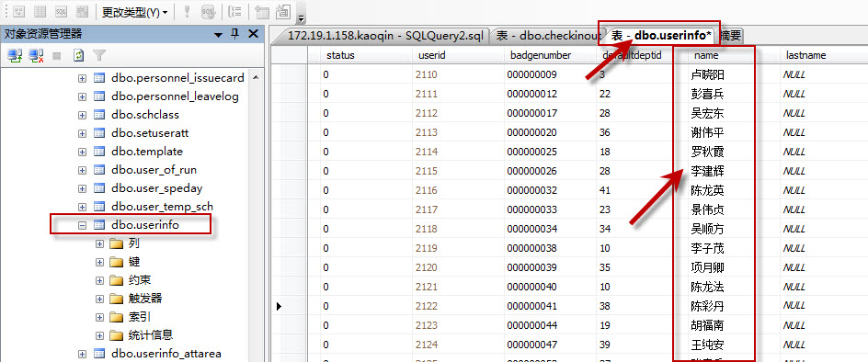The height and width of the screenshot is (362, 868).
Task: Click the 索引 folder icon
Action: [116, 317]
